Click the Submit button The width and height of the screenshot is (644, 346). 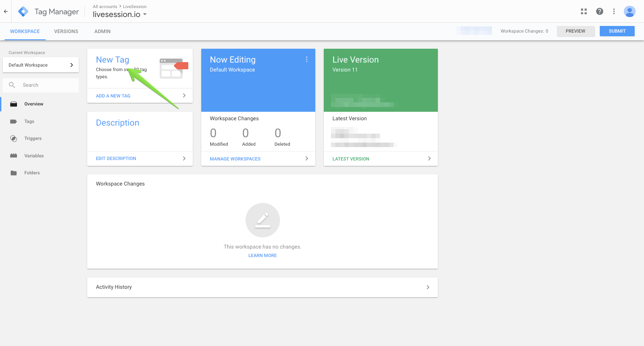(617, 31)
